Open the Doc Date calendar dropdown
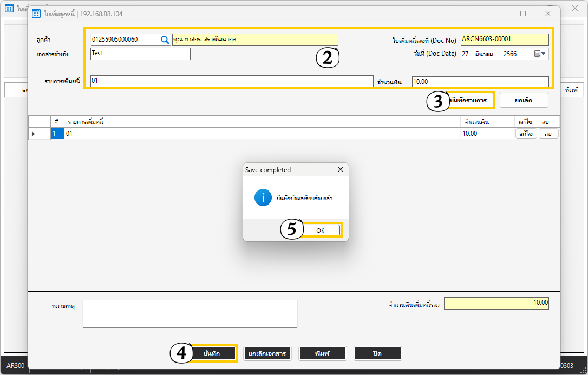 (540, 54)
